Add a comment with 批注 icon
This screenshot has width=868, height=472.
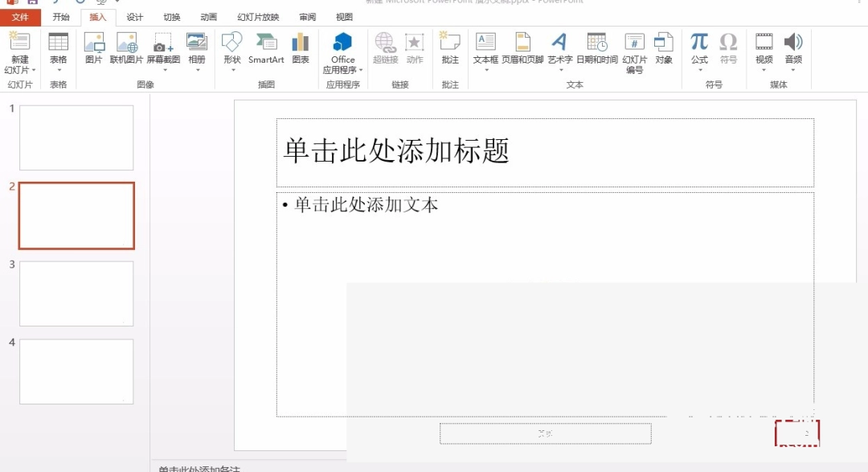tap(450, 42)
